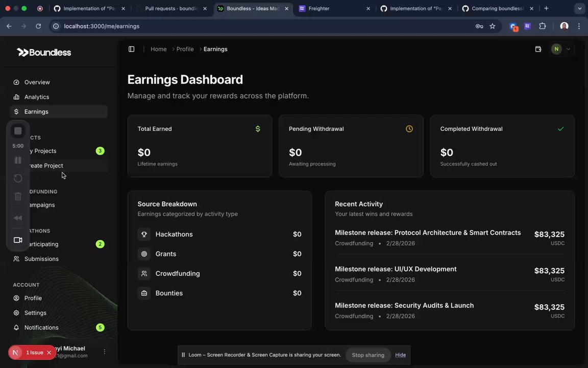Screen dimensions: 588x368
Task: Click Stop sharing in Loom bar
Action: click(368, 355)
